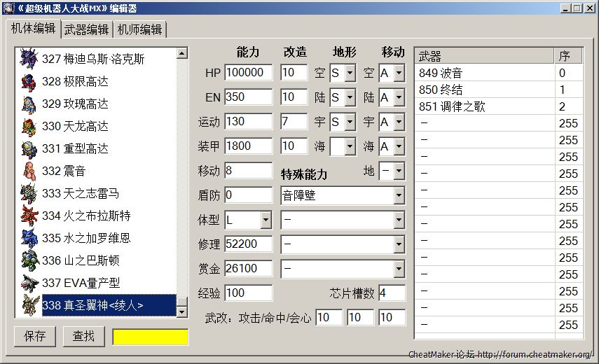Click the 334 火之布拉斯特 unit icon

29,216
